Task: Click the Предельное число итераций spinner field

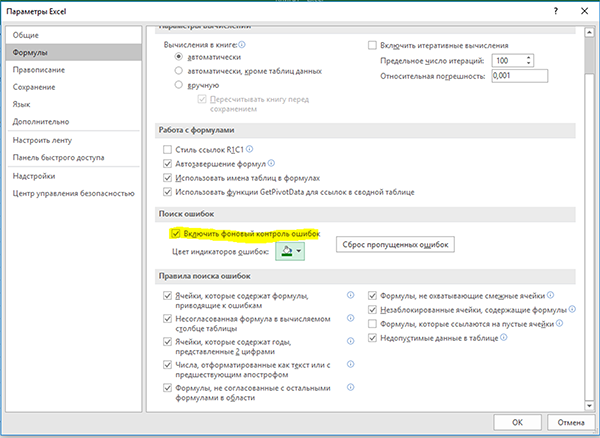Action: click(512, 60)
